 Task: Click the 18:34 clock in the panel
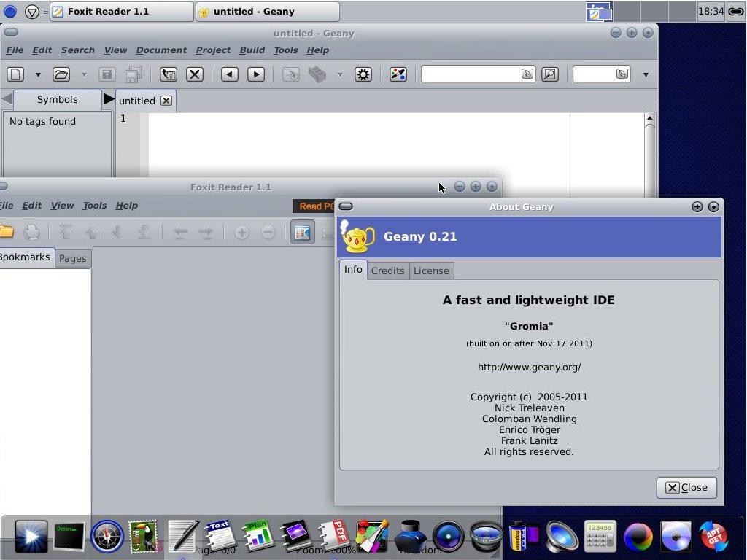[711, 11]
